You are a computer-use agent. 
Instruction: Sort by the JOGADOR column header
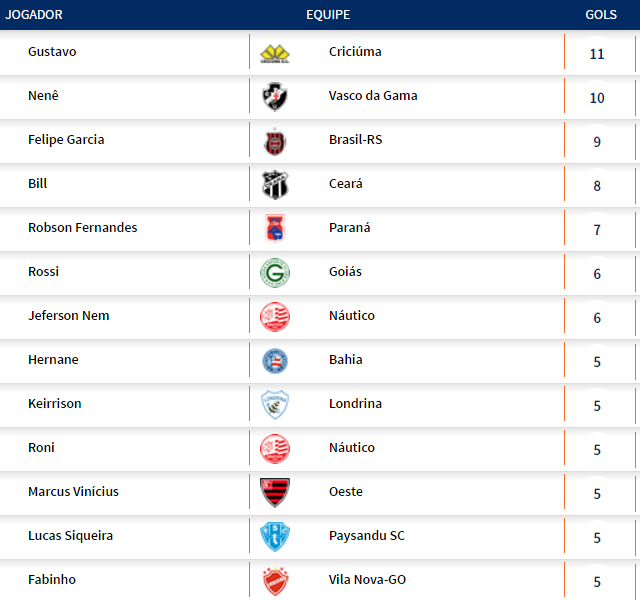34,15
